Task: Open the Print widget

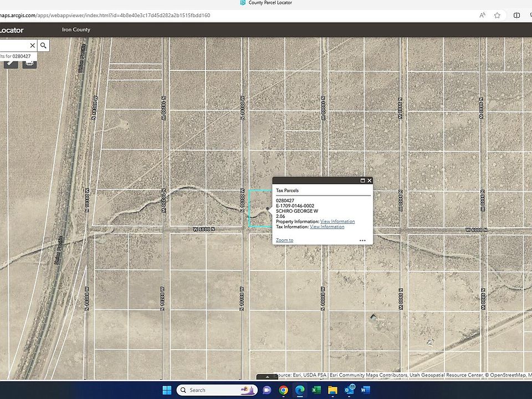Action: [30, 63]
